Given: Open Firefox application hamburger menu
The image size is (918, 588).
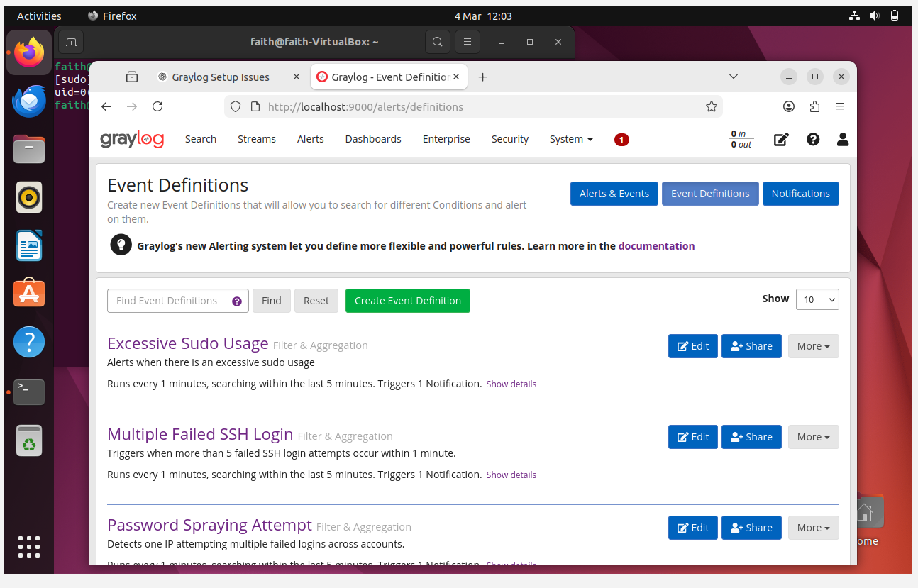Looking at the screenshot, I should [840, 106].
